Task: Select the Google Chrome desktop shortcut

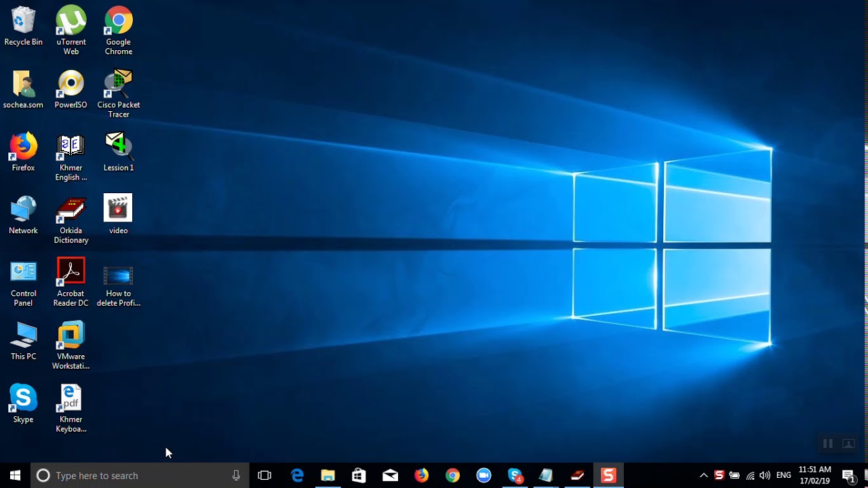Action: [118, 30]
